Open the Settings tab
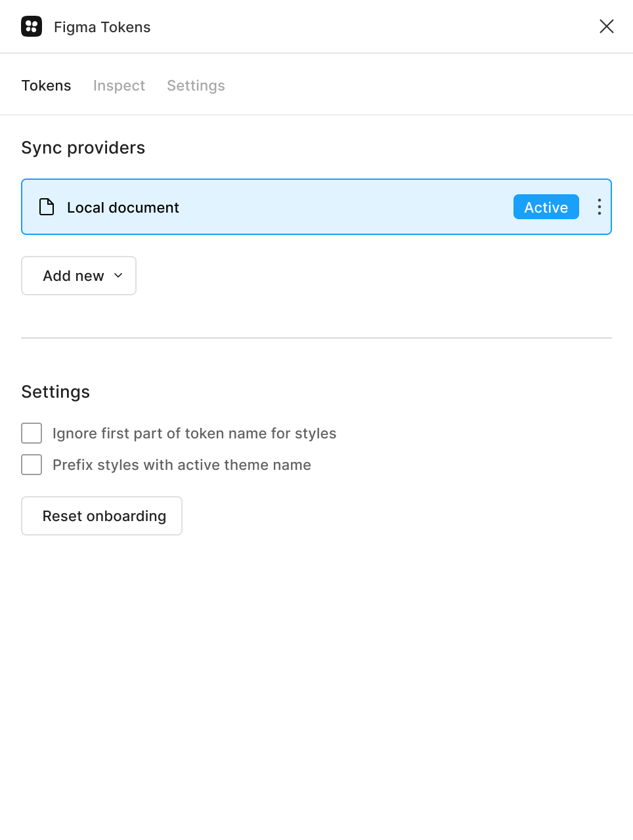 click(x=195, y=85)
